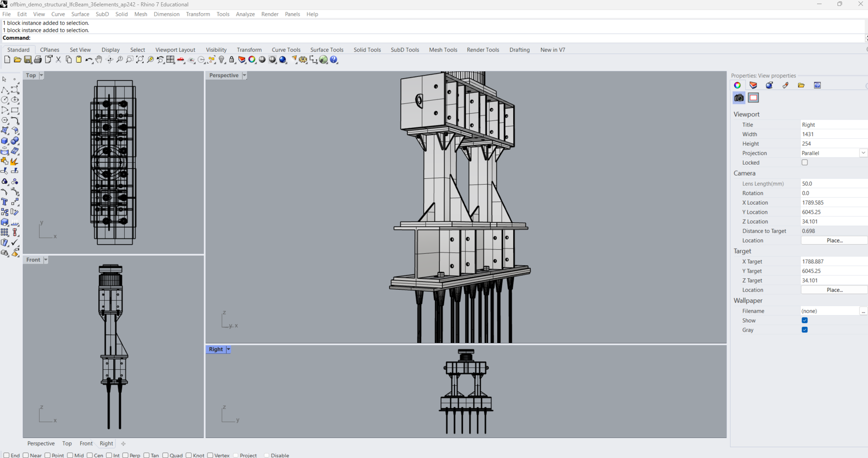The width and height of the screenshot is (868, 458).
Task: Click the blue Render sphere icon
Action: tap(283, 60)
